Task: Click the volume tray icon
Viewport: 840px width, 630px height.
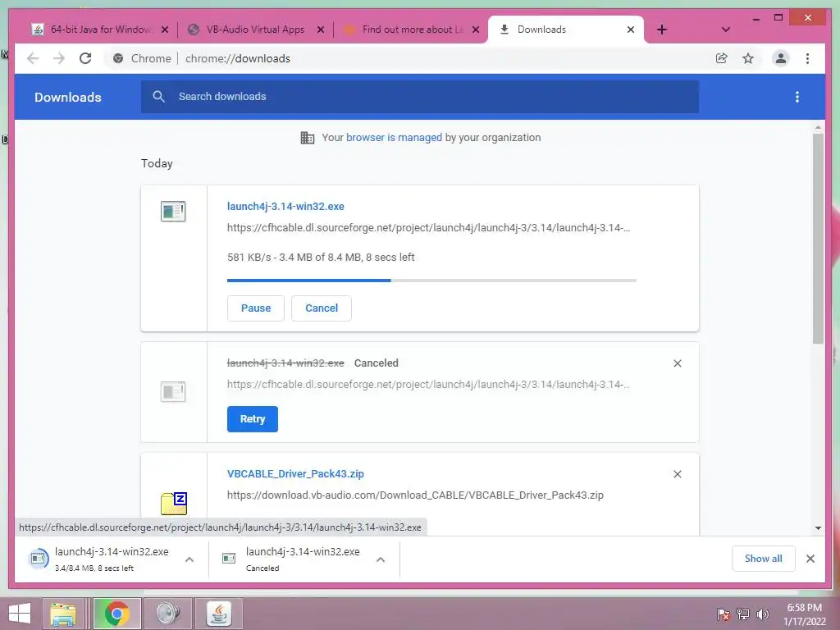Action: click(x=762, y=614)
